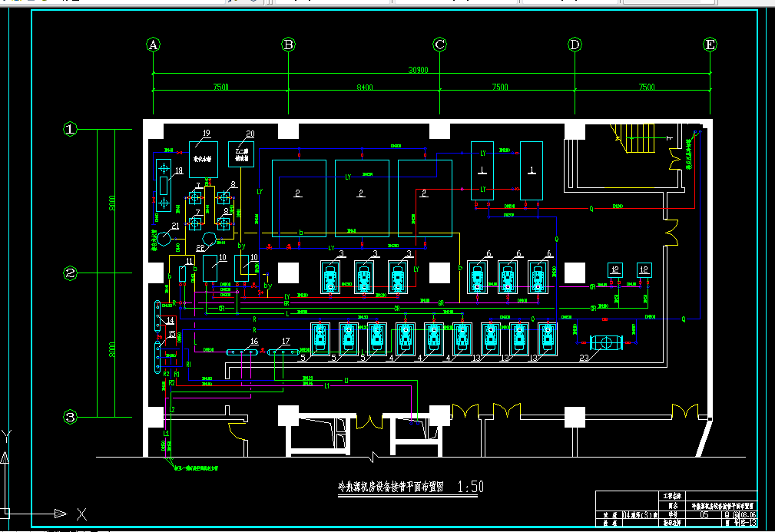Viewport: 775px width, 532px height.
Task: Click the 30900 overall dimension text
Action: pos(418,70)
